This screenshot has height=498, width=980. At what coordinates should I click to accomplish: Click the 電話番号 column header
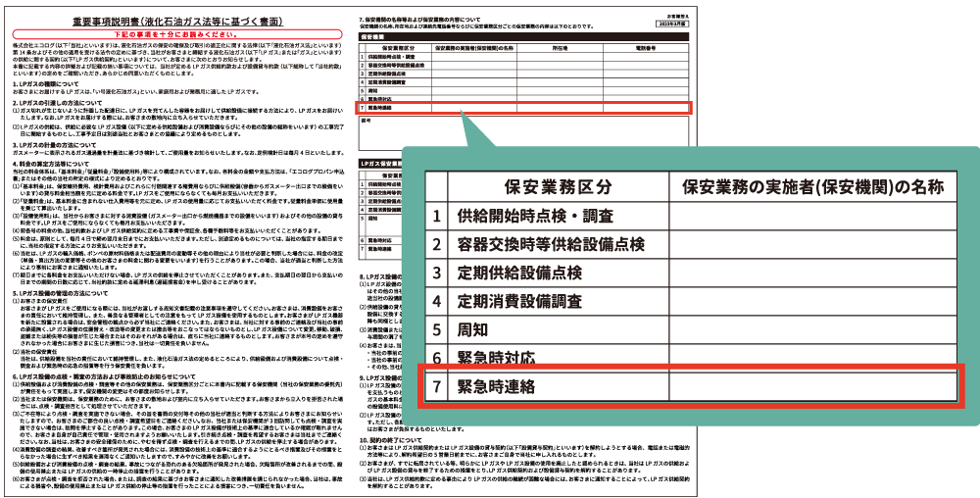[x=646, y=47]
